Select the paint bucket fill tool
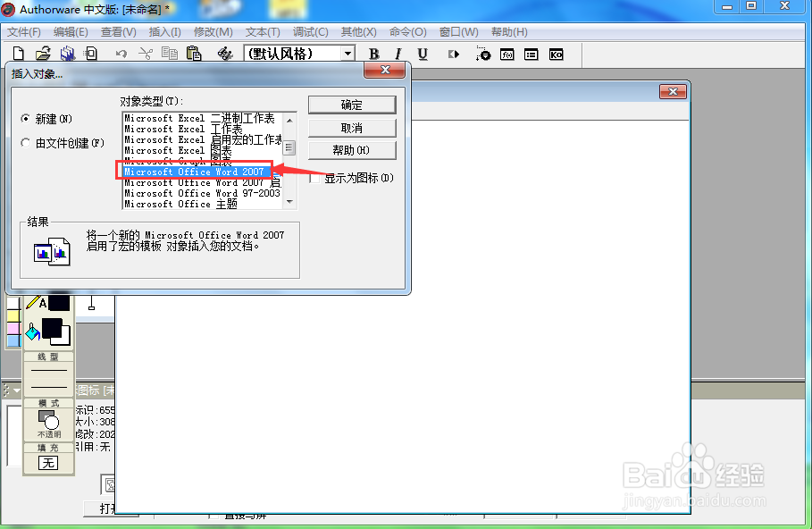Screen dimensions: 812x529 33,332
